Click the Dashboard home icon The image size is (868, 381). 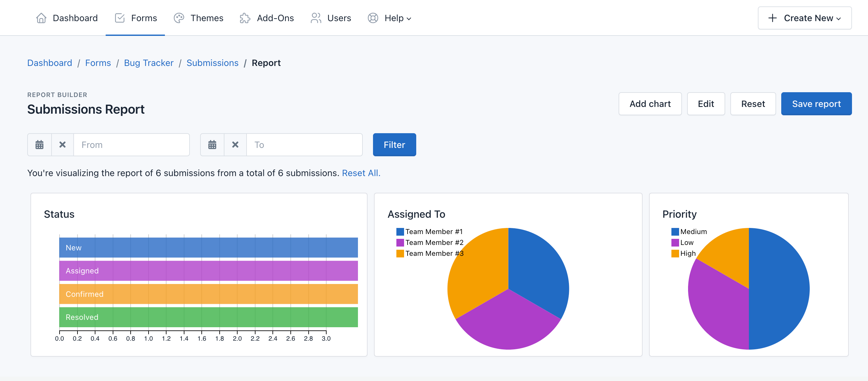[41, 18]
